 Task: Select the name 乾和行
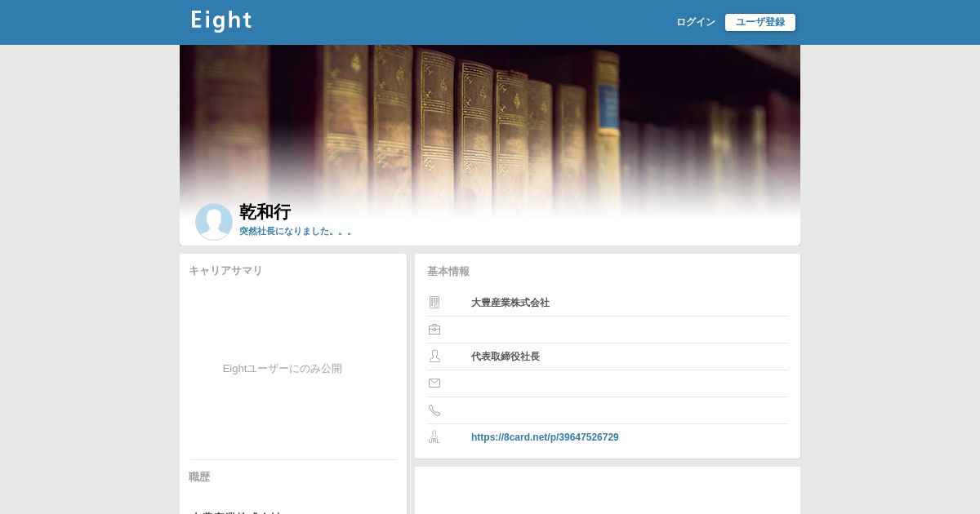click(265, 212)
